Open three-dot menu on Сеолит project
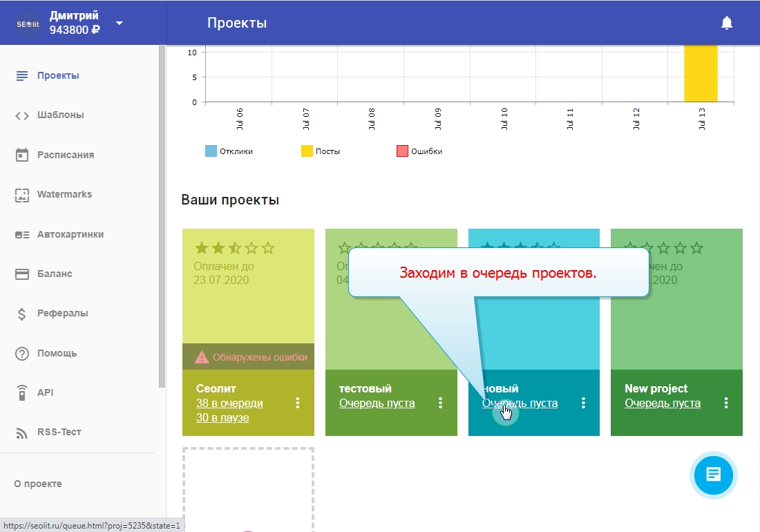 [298, 403]
